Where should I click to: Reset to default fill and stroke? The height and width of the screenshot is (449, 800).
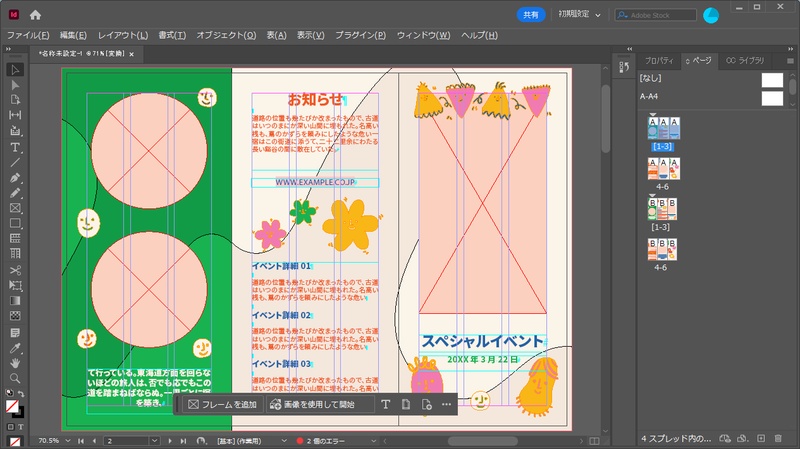coord(10,393)
